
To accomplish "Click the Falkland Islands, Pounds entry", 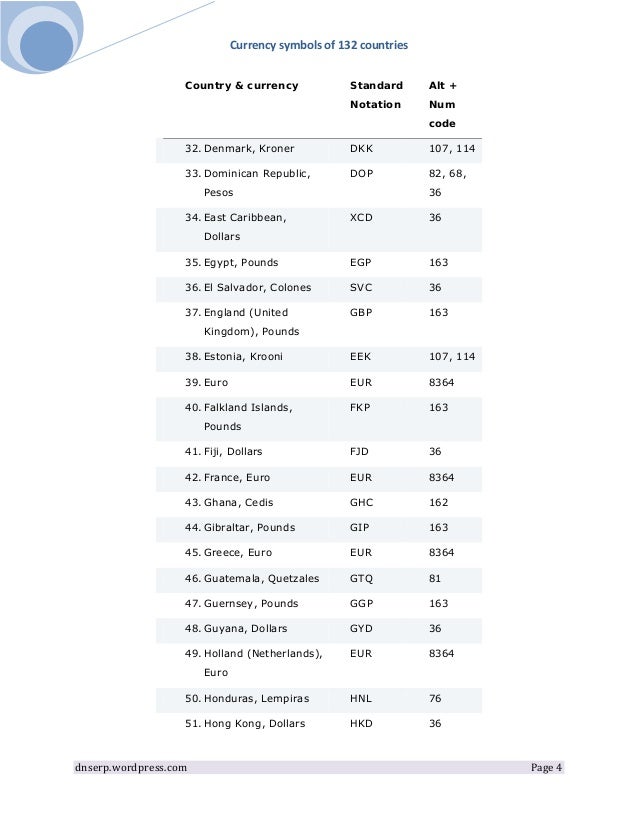I will click(247, 417).
